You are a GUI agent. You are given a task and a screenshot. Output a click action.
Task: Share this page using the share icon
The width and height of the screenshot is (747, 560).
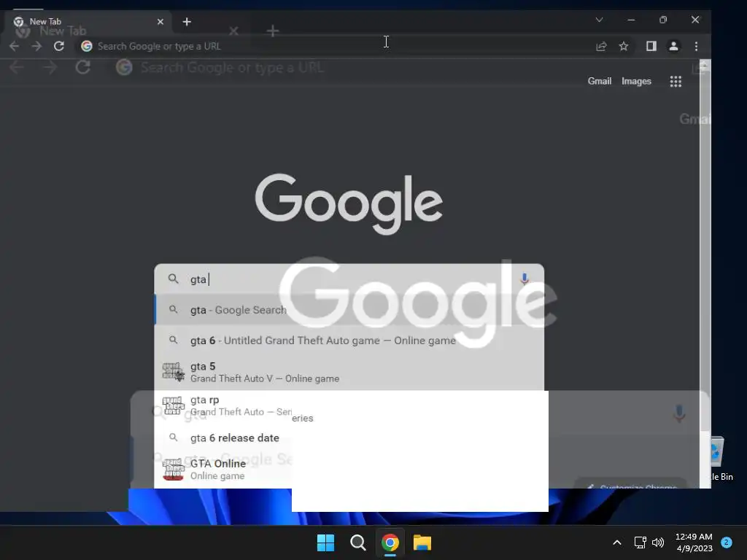point(601,46)
